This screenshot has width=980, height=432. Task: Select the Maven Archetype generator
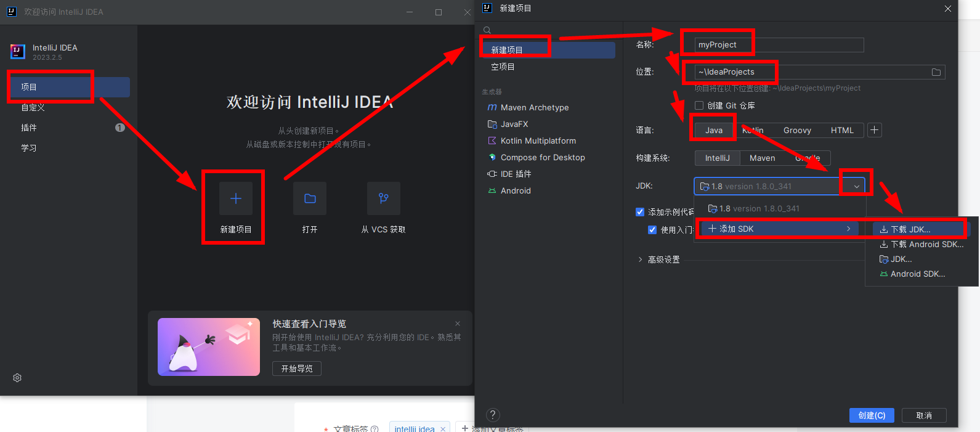534,107
